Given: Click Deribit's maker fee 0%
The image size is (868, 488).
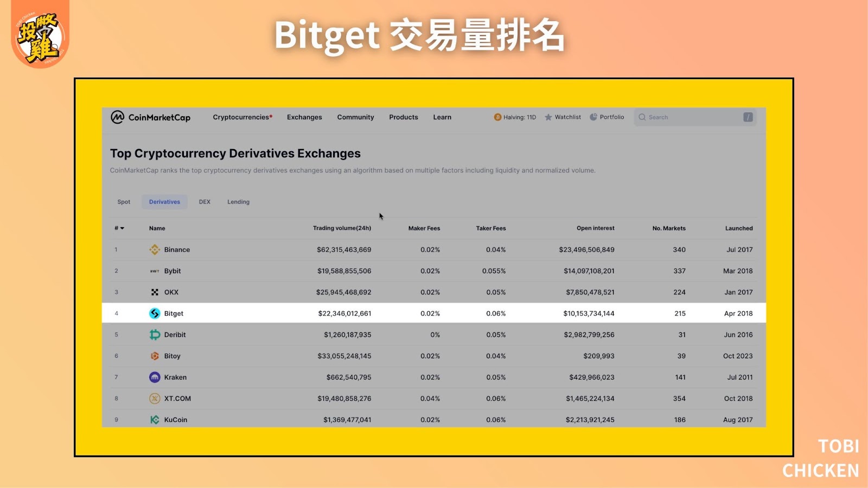Looking at the screenshot, I should click(435, 335).
